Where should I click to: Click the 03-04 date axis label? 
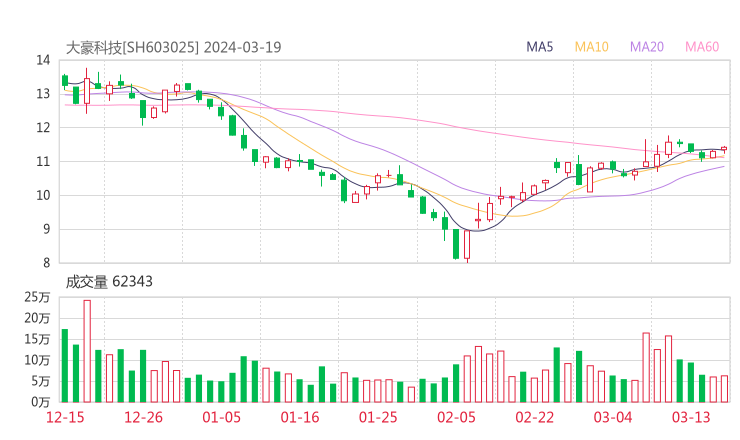(613, 417)
